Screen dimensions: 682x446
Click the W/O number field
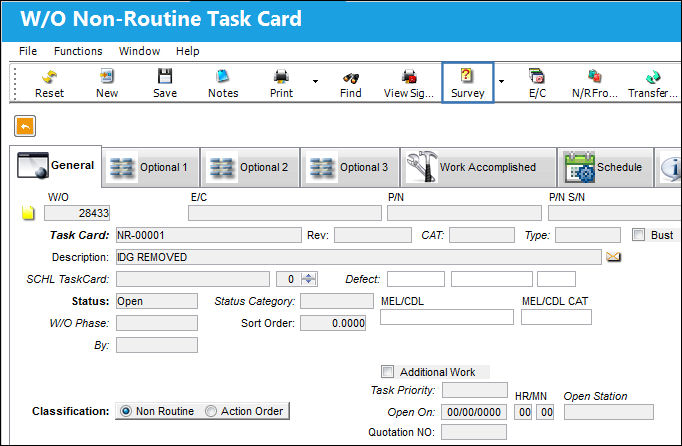[77, 213]
